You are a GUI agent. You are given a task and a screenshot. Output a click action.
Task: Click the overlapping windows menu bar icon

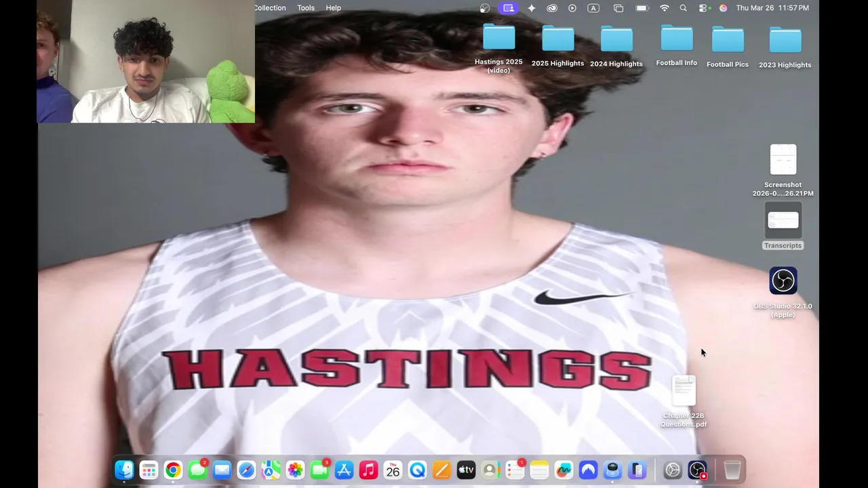pos(618,8)
